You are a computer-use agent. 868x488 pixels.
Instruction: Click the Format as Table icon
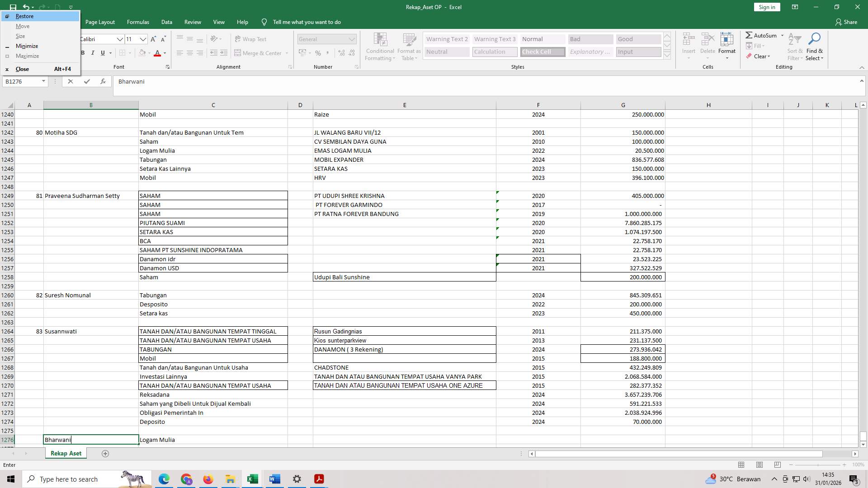408,47
